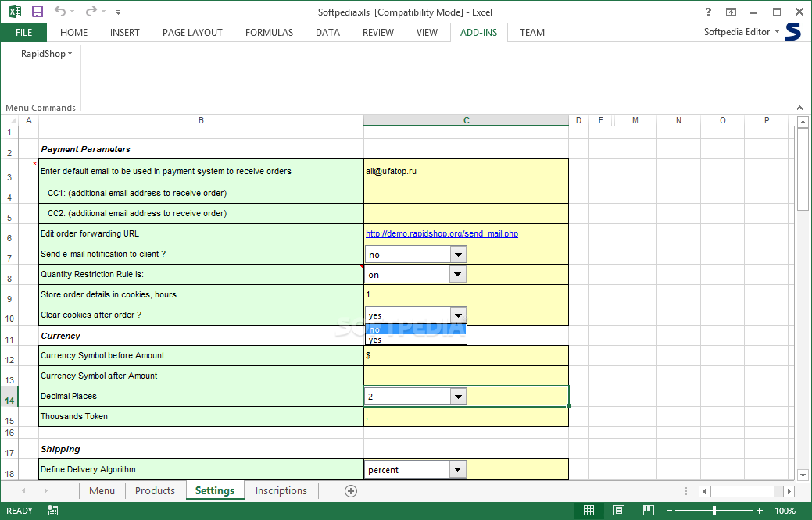Screen dimensions: 812x520
Task: Add a new sheet with plus icon
Action: click(351, 491)
